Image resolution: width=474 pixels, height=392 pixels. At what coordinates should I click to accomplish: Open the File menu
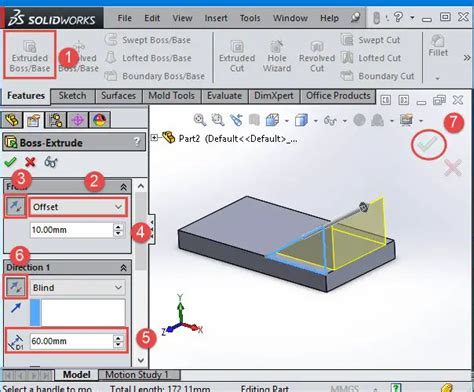124,18
